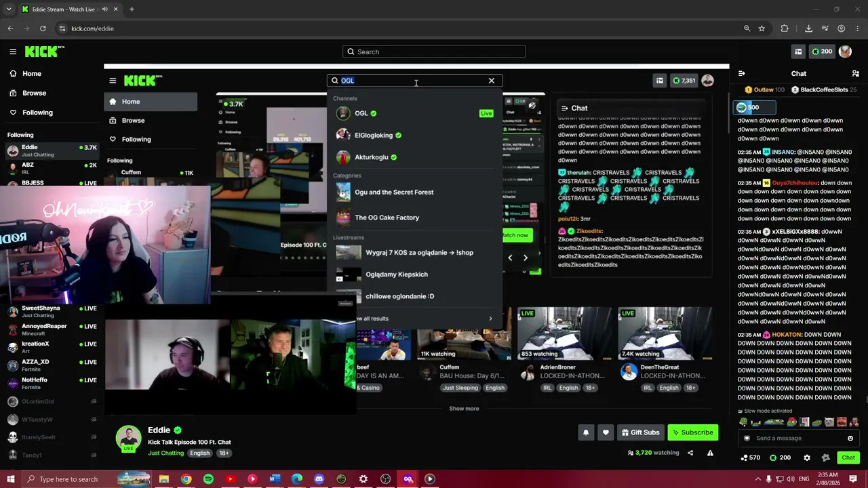Click the chat identity shield icon

pyautogui.click(x=747, y=438)
